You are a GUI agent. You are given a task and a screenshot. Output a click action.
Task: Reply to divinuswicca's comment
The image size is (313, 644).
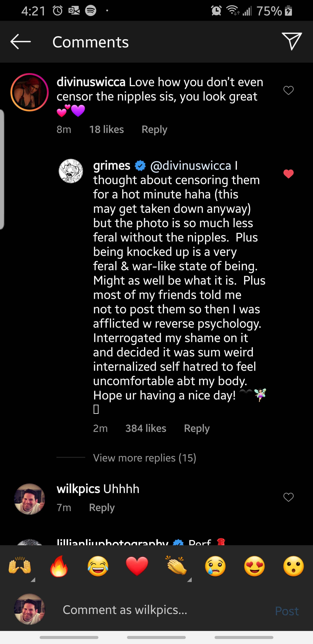click(154, 129)
